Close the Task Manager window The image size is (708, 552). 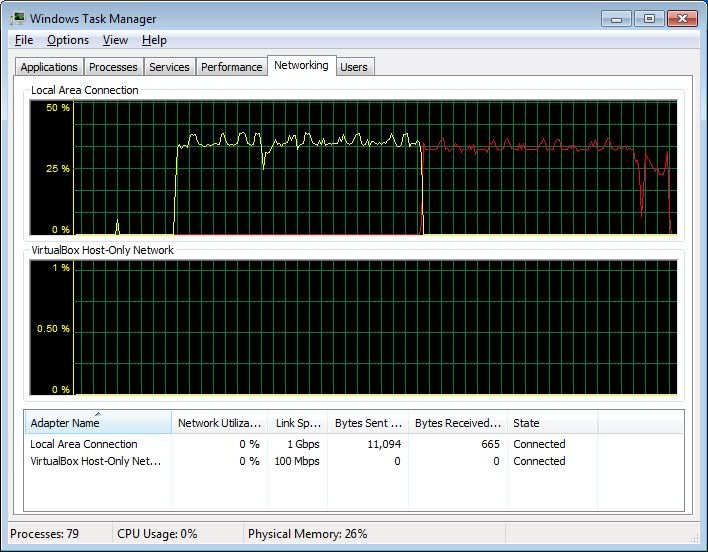point(682,19)
